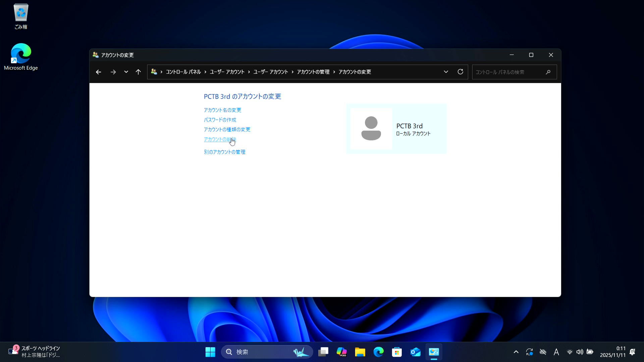Click the Back navigation arrow
Screen dimensions: 644x362
tap(98, 72)
